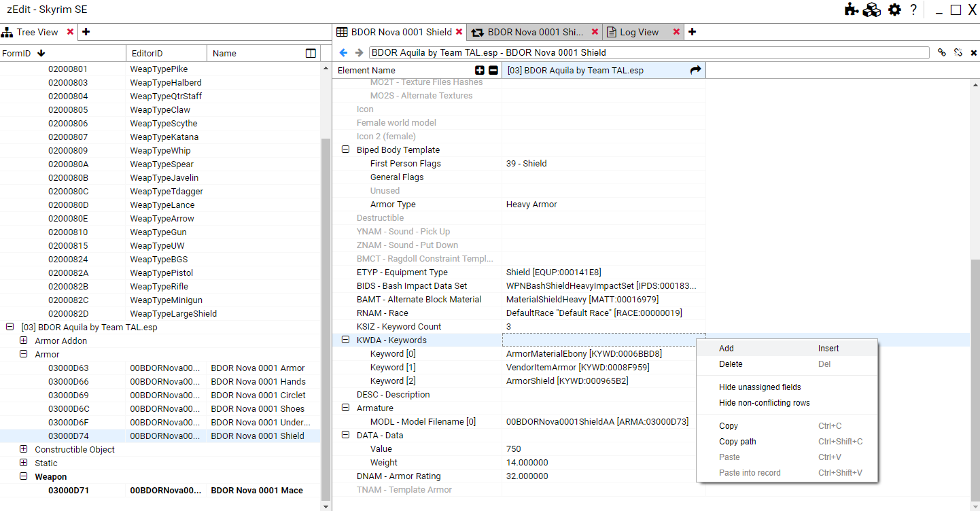Screen dimensions: 980x511
Task: Click Heavy Armor type value
Action: pyautogui.click(x=531, y=204)
